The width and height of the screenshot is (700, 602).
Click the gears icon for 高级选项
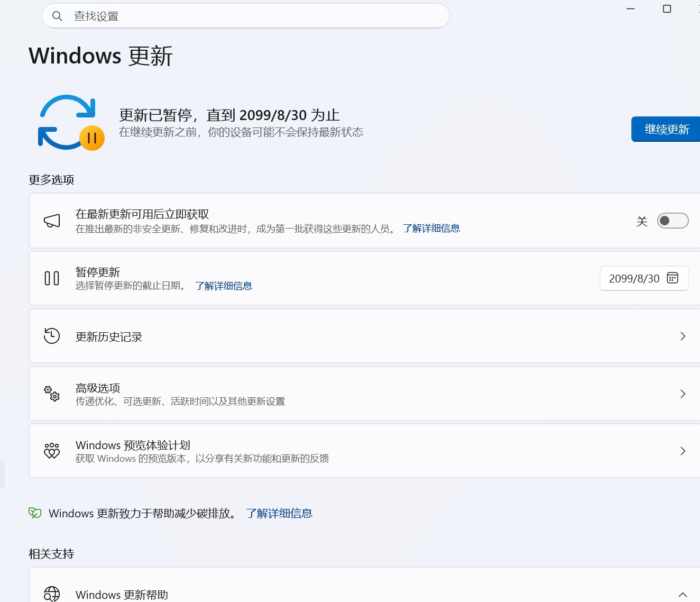pos(52,394)
